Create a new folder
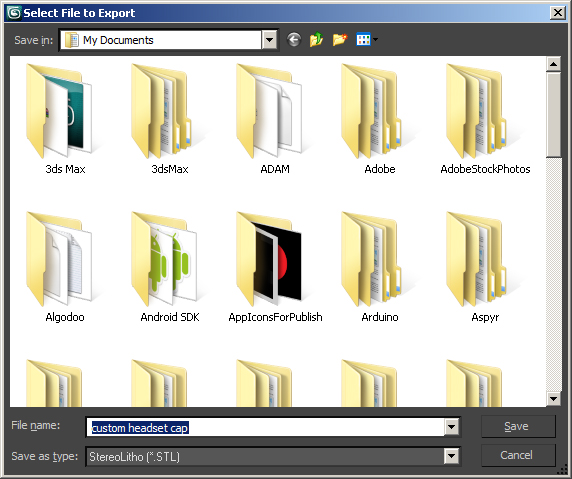Viewport: 572px width, 479px height. (x=340, y=39)
